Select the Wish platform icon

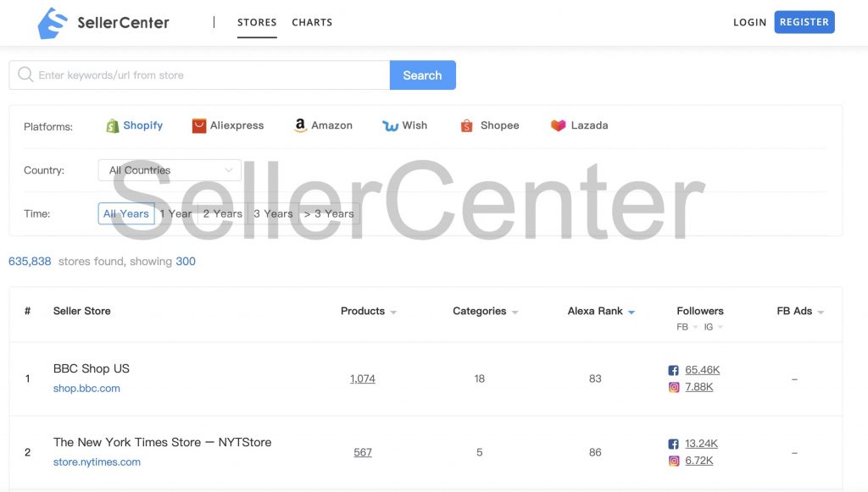click(390, 126)
